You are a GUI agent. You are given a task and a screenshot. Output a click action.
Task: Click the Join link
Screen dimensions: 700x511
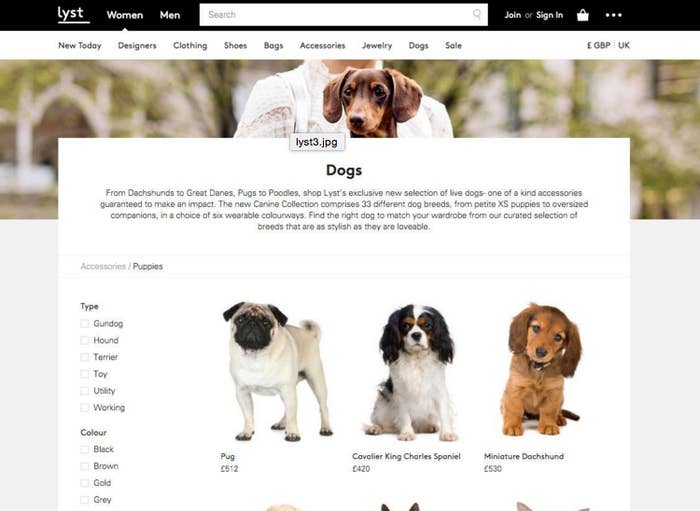[512, 15]
